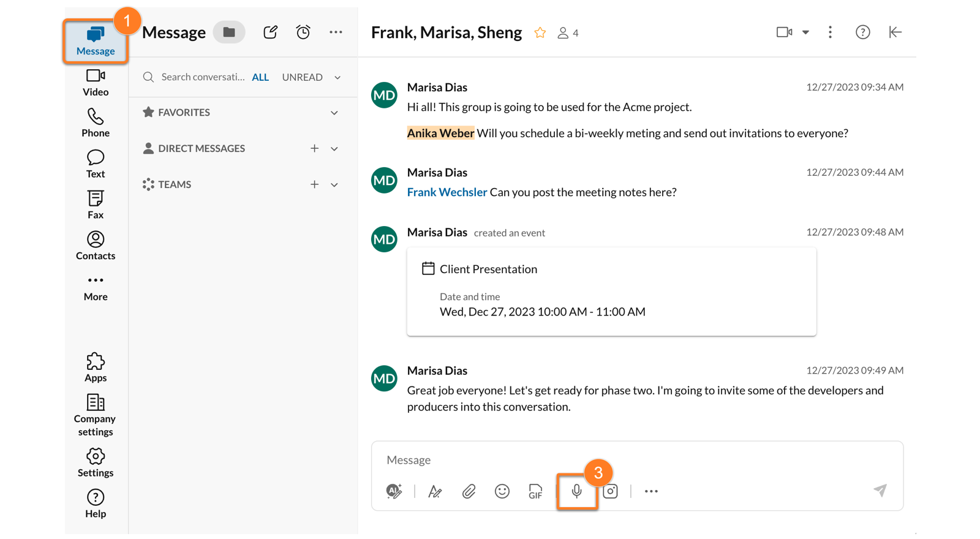The image size is (980, 539).
Task: Open the video call options dropdown arrow
Action: tap(805, 32)
